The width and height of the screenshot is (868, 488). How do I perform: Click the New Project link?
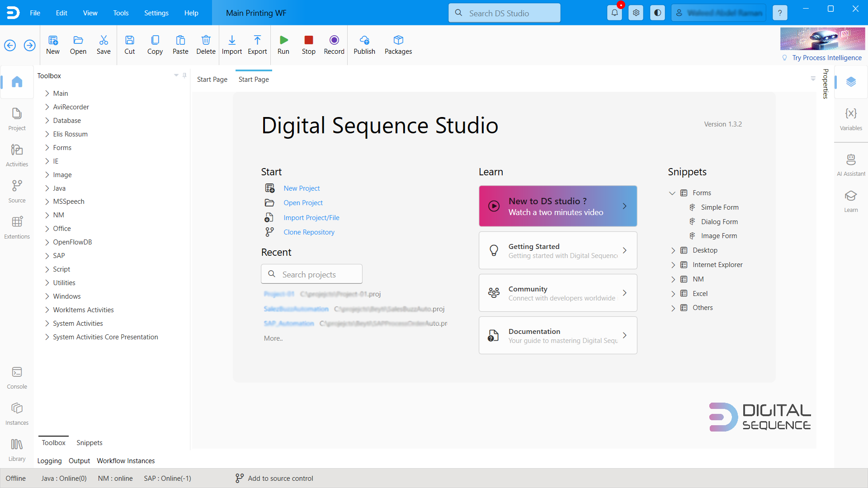pyautogui.click(x=302, y=188)
